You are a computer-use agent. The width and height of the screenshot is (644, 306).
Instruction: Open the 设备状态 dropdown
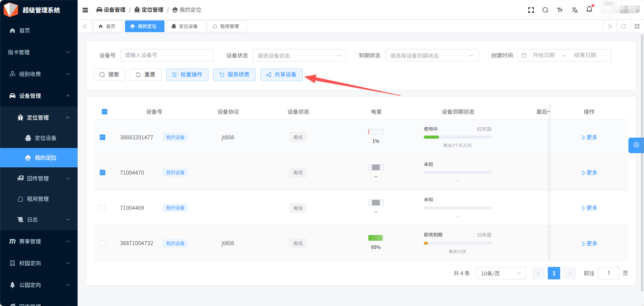pyautogui.click(x=299, y=55)
